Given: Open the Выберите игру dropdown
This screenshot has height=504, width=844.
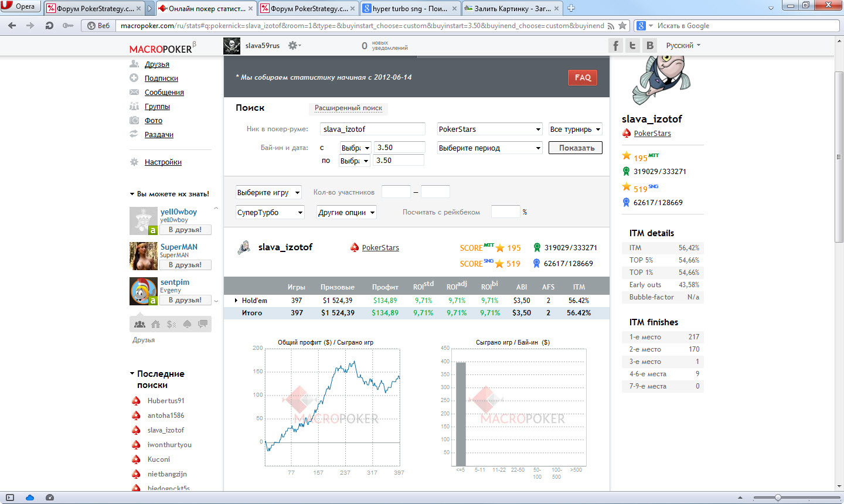Looking at the screenshot, I should pos(268,192).
